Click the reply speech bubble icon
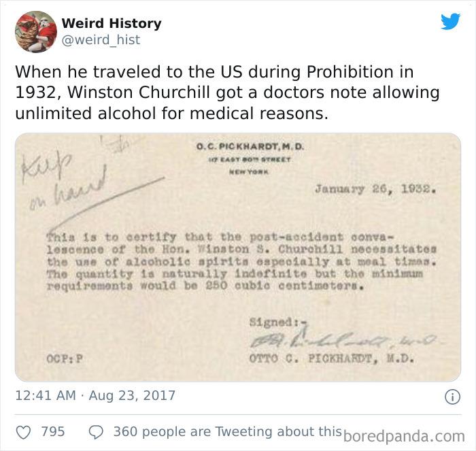Screen dimensions: 476x451 click(96, 433)
